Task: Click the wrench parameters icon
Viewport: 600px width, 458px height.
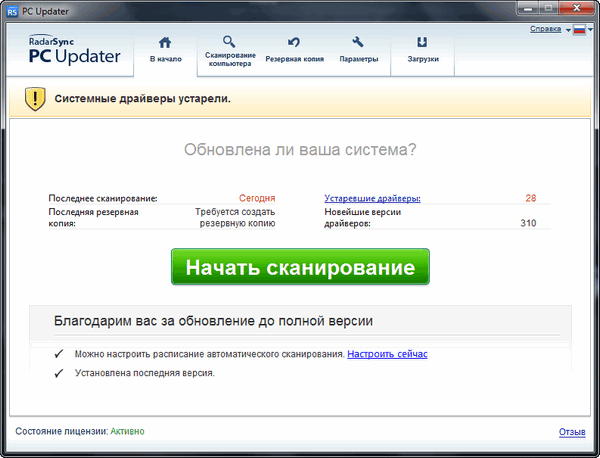Action: [x=358, y=42]
